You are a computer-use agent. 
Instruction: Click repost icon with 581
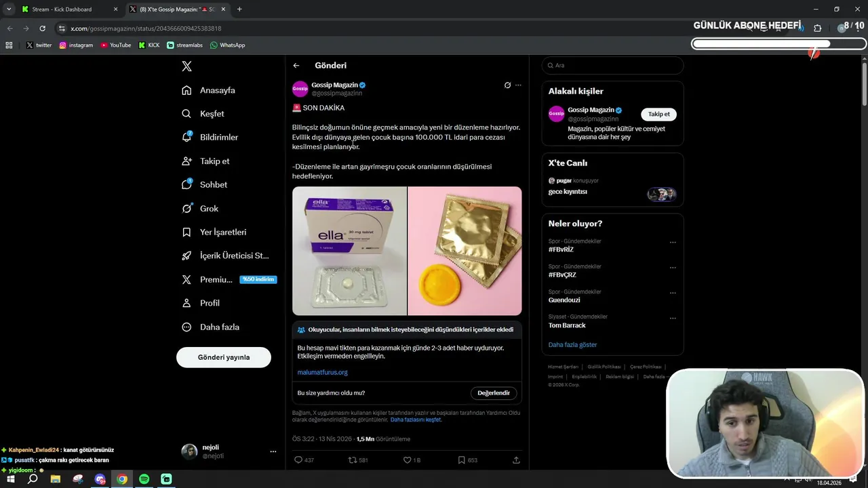[357, 460]
